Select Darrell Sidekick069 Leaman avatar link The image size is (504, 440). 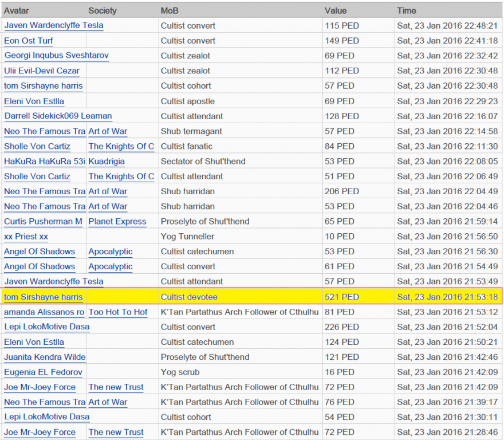(x=58, y=116)
